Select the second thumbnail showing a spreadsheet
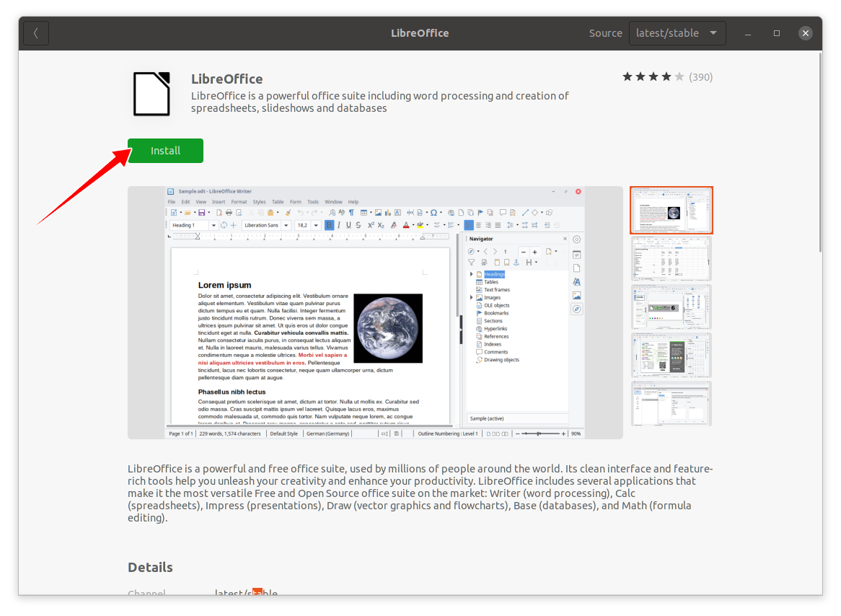The height and width of the screenshot is (616, 841). click(671, 259)
